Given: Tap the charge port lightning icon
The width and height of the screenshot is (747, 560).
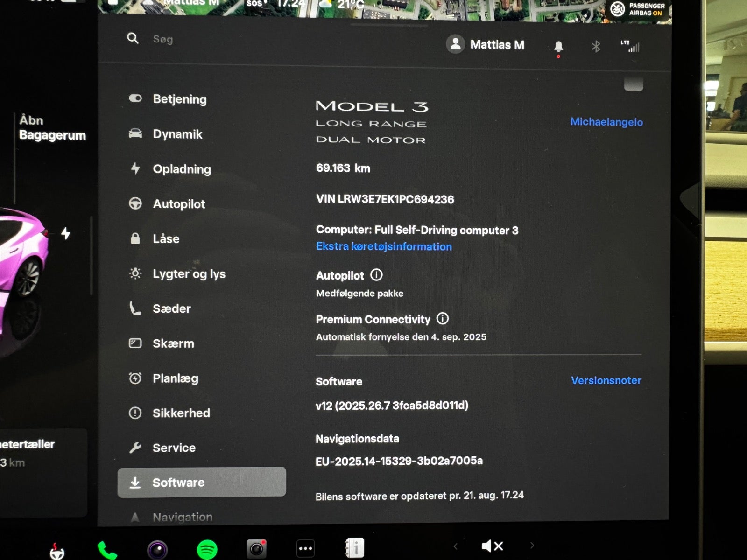Looking at the screenshot, I should pyautogui.click(x=66, y=233).
